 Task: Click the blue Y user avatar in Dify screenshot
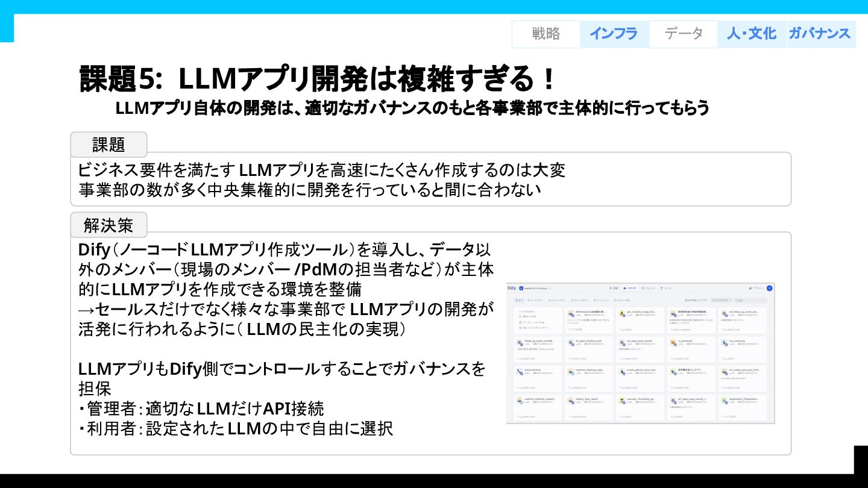(x=769, y=288)
